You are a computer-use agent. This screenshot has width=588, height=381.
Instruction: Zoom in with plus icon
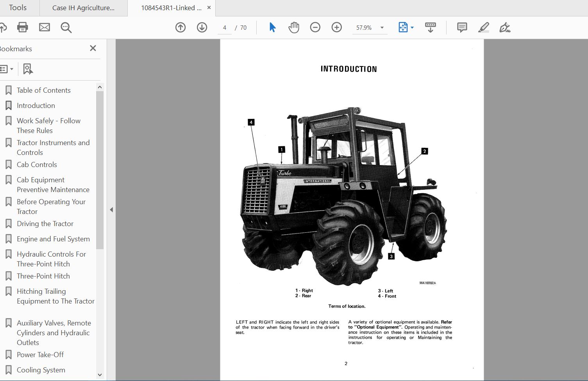coord(337,27)
